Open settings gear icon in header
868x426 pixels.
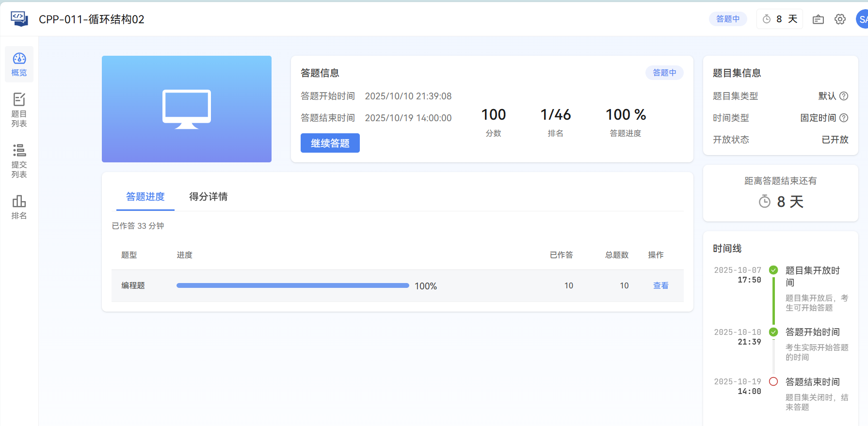[840, 19]
